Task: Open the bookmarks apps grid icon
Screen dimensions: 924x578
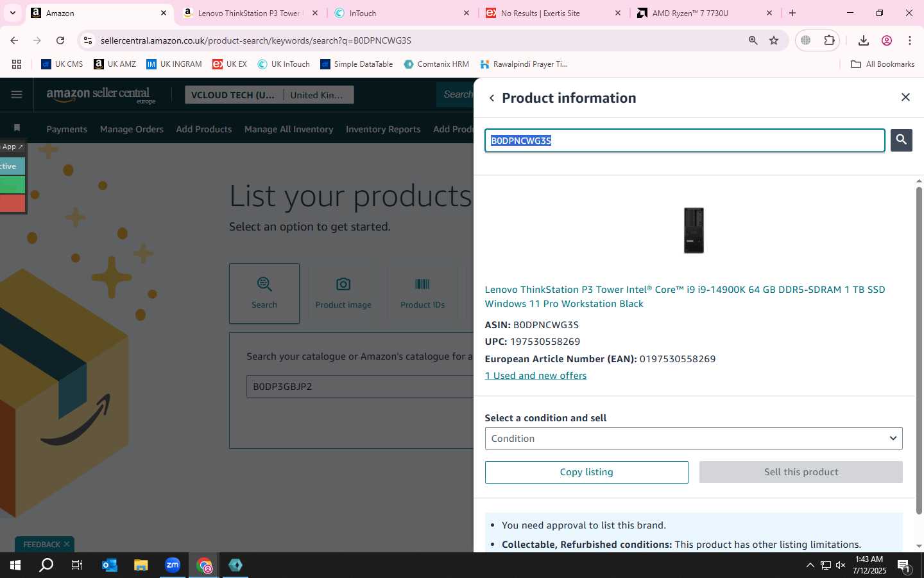Action: 17,64
